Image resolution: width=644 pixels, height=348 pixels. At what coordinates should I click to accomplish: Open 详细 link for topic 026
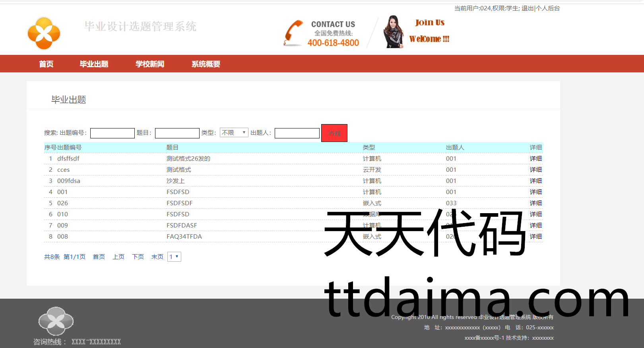[x=535, y=203]
